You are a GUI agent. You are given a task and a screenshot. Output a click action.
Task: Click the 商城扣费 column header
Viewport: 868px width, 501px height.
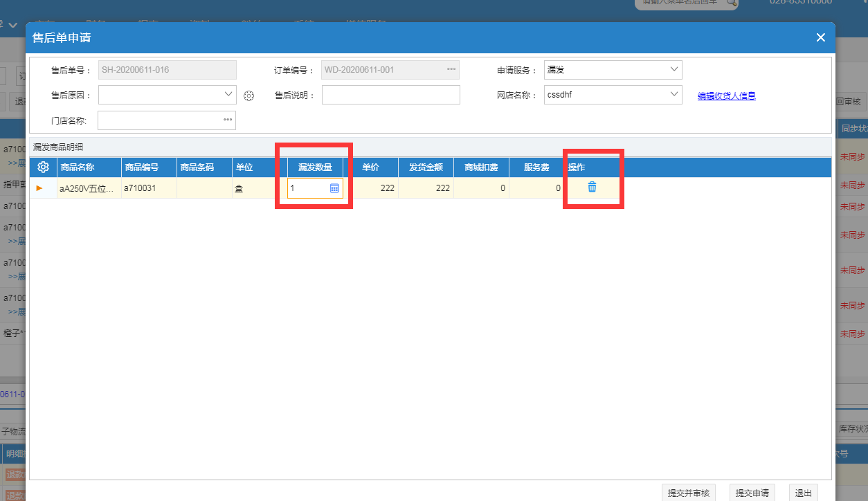click(x=482, y=167)
